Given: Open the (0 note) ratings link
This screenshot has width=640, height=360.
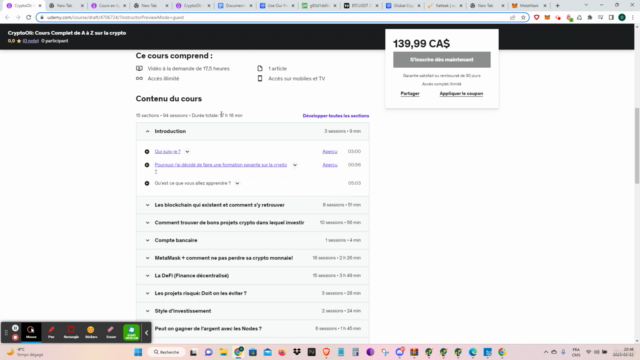Looking at the screenshot, I should [x=31, y=41].
